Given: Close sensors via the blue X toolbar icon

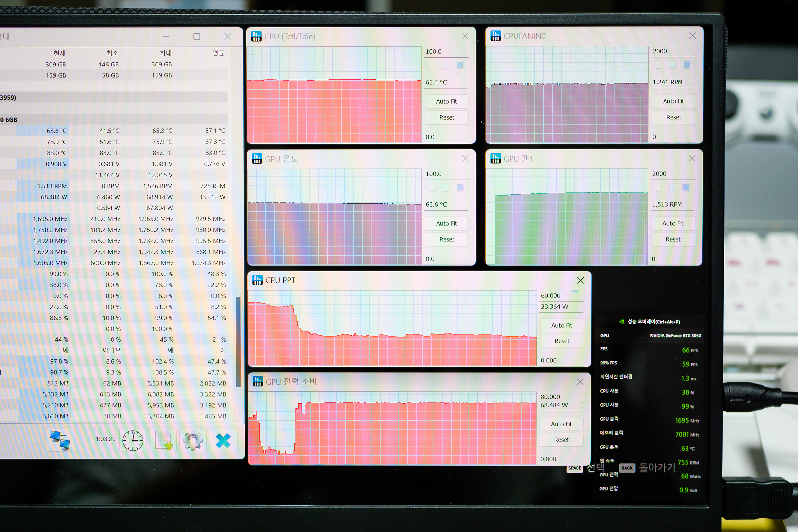Looking at the screenshot, I should 223,440.
